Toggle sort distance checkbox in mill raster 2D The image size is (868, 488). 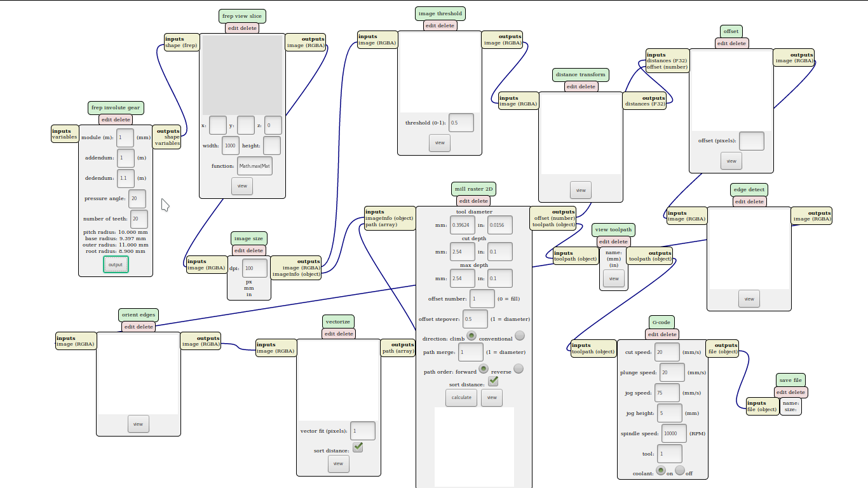[x=493, y=381]
